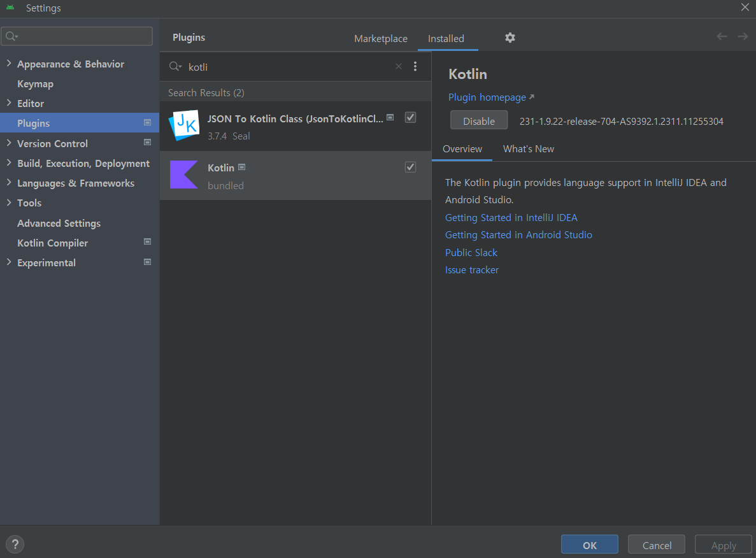Navigate back with left arrow

[x=722, y=37]
